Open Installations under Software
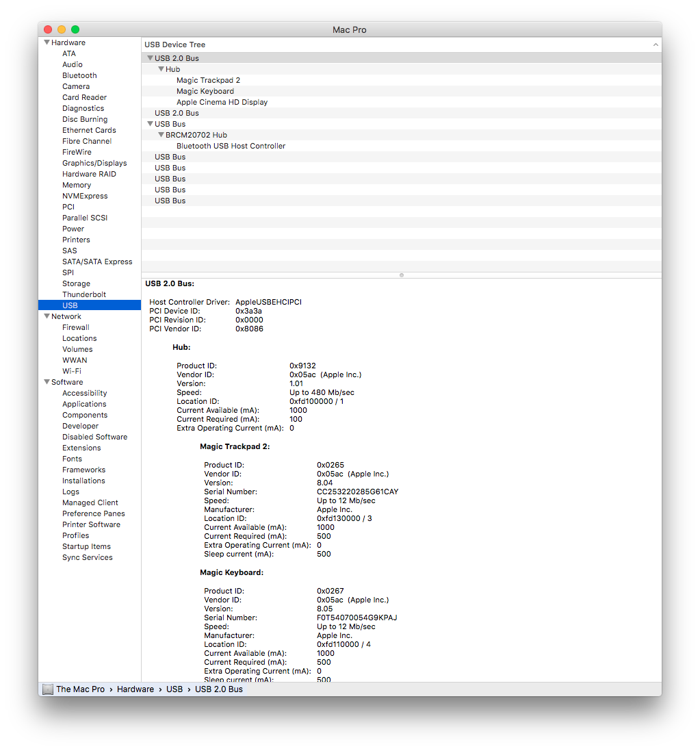Screen dimensions: 700x751 [x=83, y=481]
